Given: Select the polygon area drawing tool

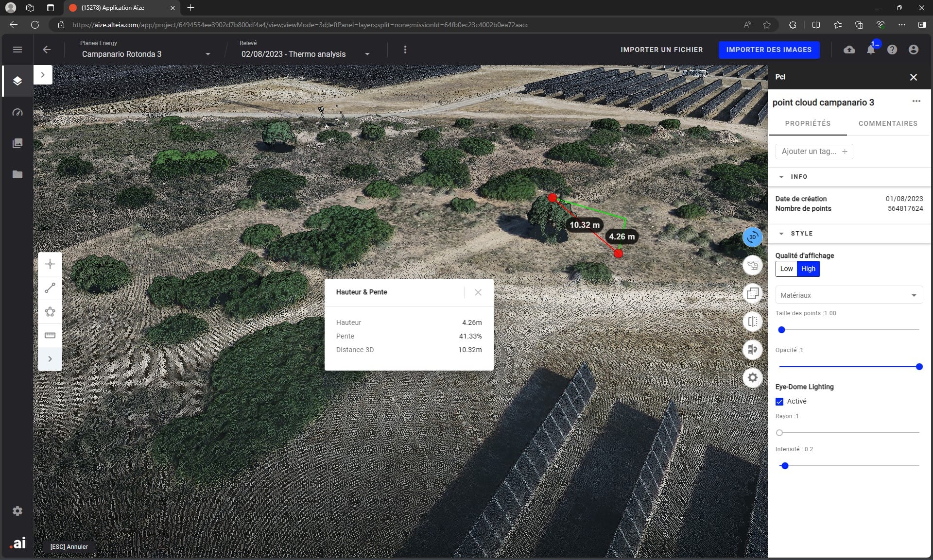Looking at the screenshot, I should (50, 312).
